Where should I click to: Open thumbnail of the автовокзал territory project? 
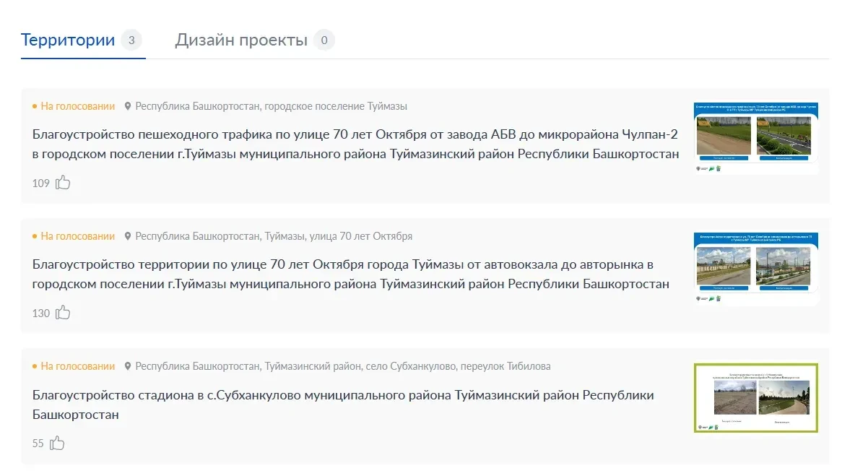[756, 268]
